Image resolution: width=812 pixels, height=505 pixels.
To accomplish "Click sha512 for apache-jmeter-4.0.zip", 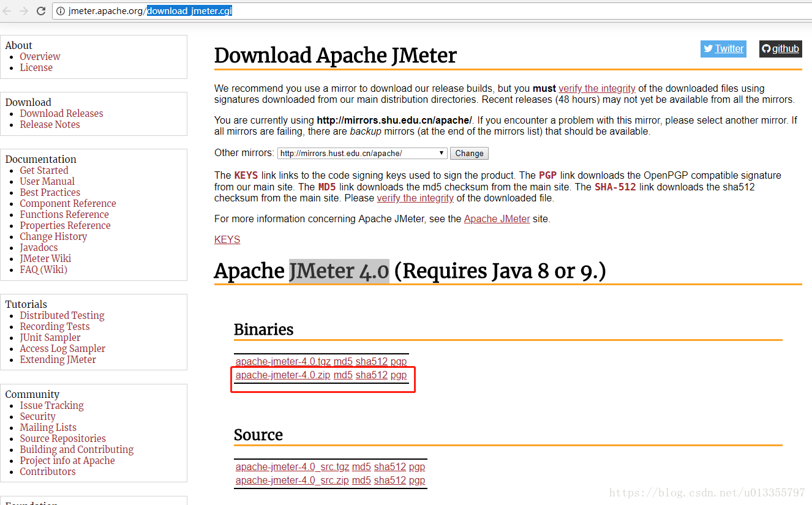I will (372, 375).
